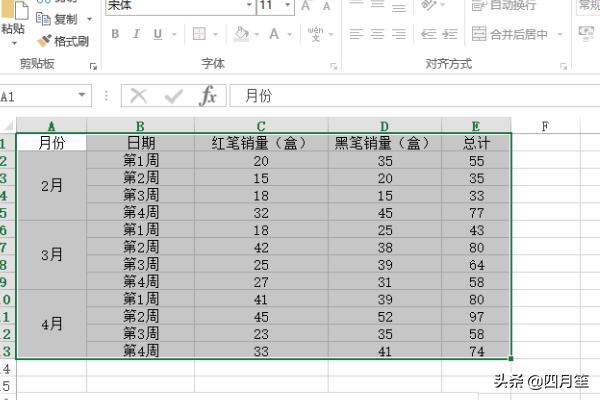Click the Decrease Indent icon
This screenshot has width=600, height=400.
pyautogui.click(x=429, y=34)
